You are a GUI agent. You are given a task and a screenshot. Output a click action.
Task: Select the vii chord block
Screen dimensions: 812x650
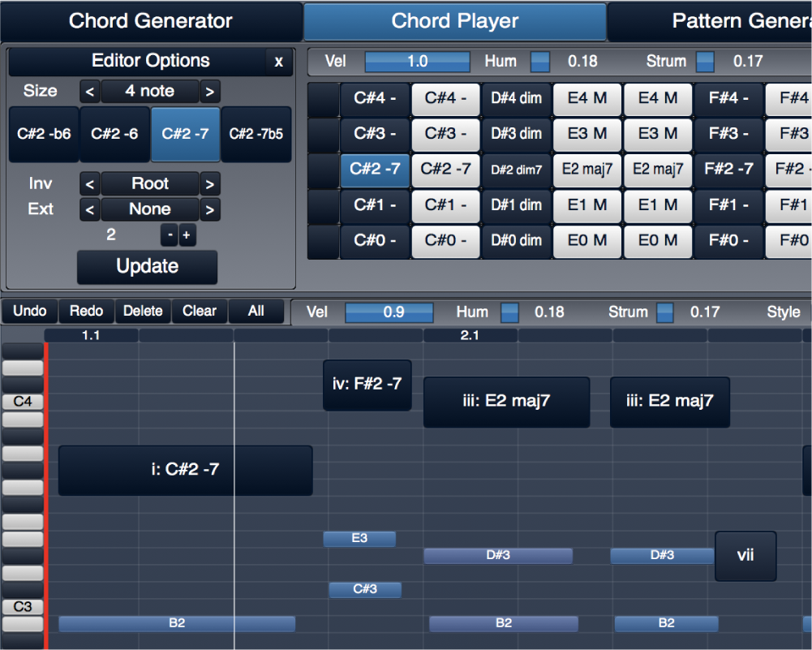click(x=745, y=556)
